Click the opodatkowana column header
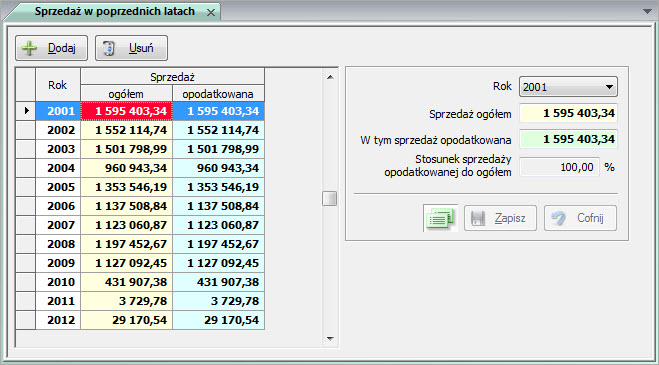Image resolution: width=659 pixels, height=365 pixels. tap(219, 94)
